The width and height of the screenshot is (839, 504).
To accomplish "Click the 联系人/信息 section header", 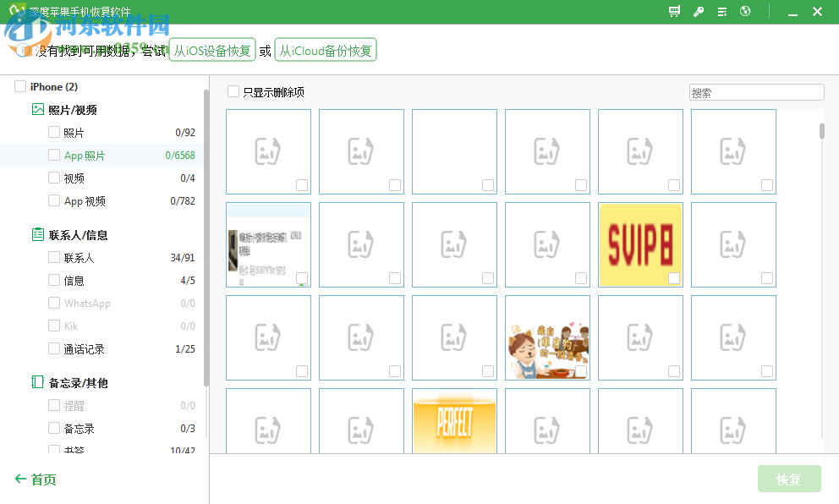I will (x=78, y=235).
